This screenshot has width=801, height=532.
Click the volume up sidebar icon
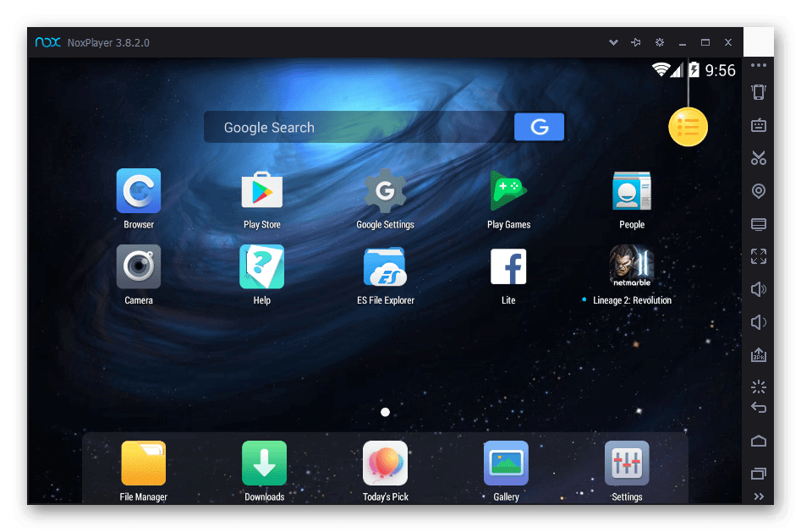(758, 289)
